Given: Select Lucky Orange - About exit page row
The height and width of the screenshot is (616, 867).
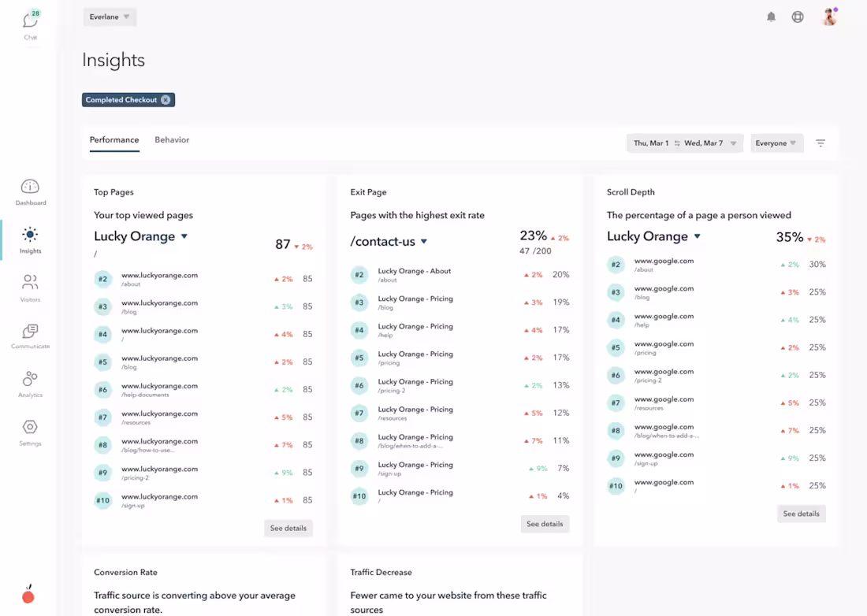Looking at the screenshot, I should (460, 275).
